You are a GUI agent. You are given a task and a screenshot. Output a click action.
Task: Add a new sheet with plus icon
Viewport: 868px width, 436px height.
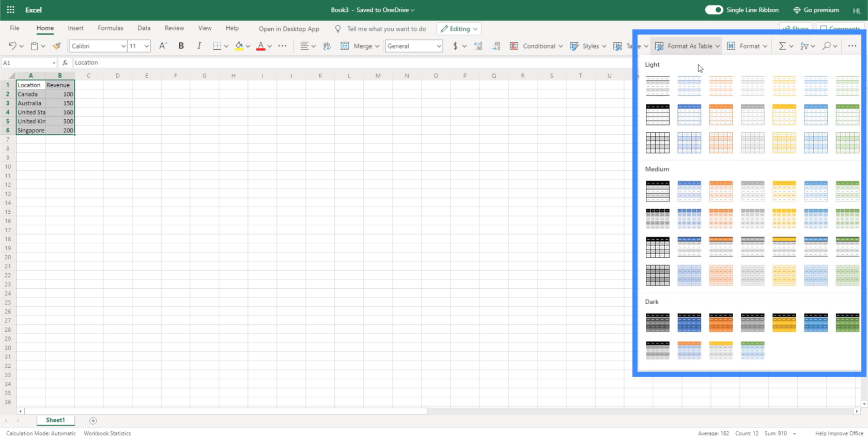(x=93, y=421)
